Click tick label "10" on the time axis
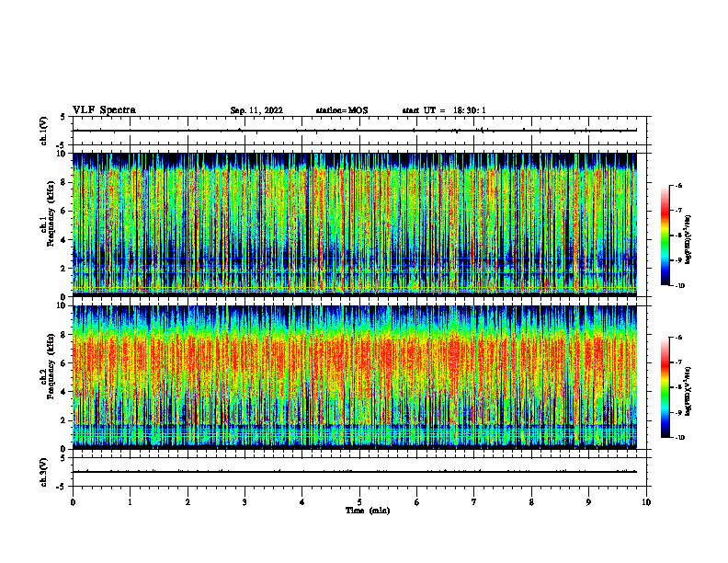This screenshot has height=563, width=728. (646, 502)
